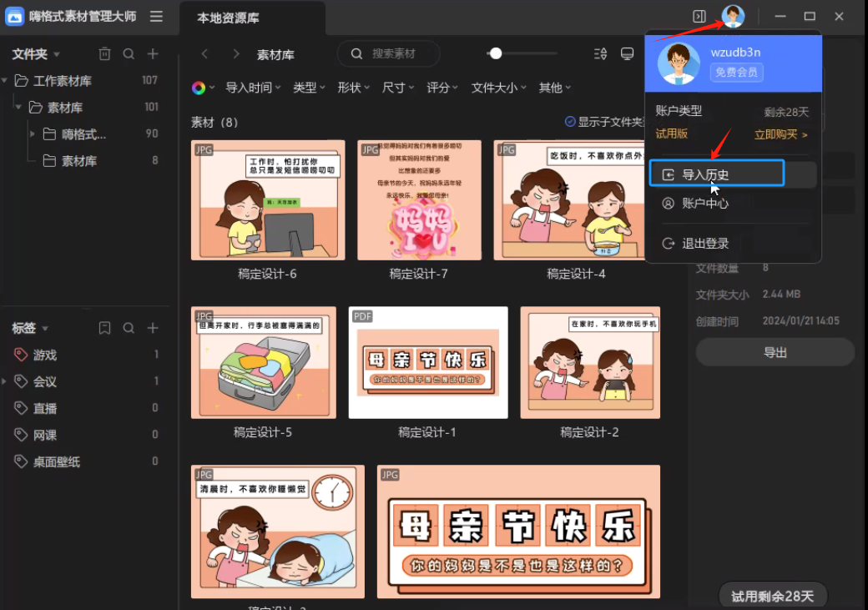Open the 尺寸 filter dropdown

397,88
